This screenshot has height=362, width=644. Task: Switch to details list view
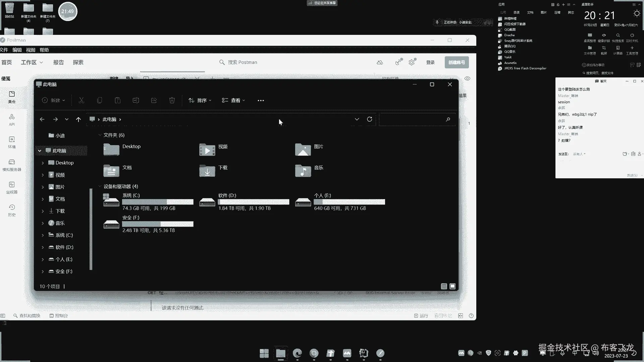444,286
